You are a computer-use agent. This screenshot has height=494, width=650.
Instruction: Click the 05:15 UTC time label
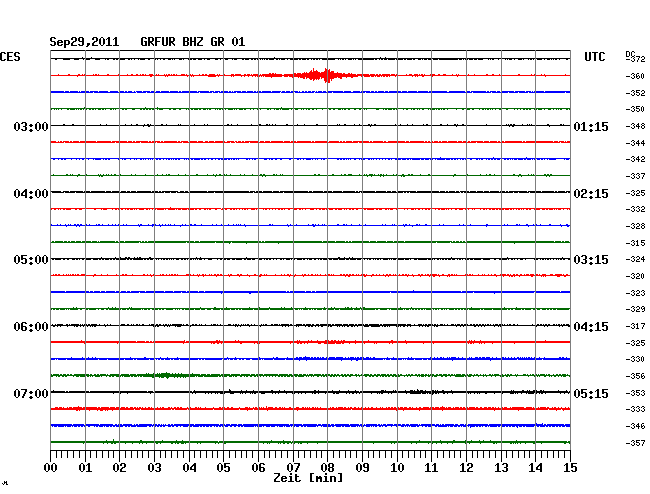point(591,393)
